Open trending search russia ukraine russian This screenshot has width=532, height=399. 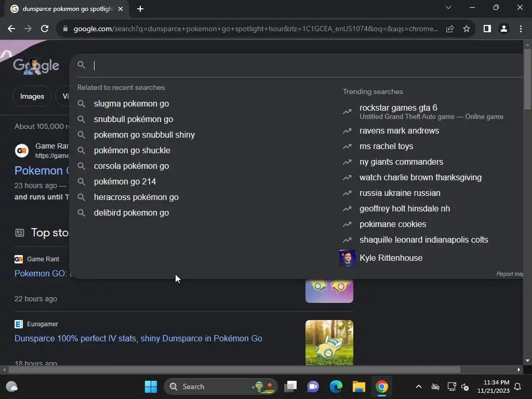click(x=400, y=193)
